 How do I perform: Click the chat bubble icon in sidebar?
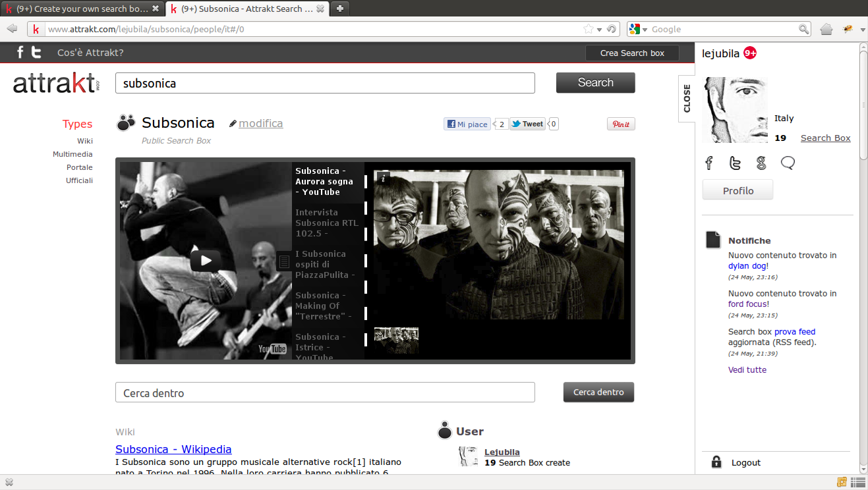click(788, 163)
